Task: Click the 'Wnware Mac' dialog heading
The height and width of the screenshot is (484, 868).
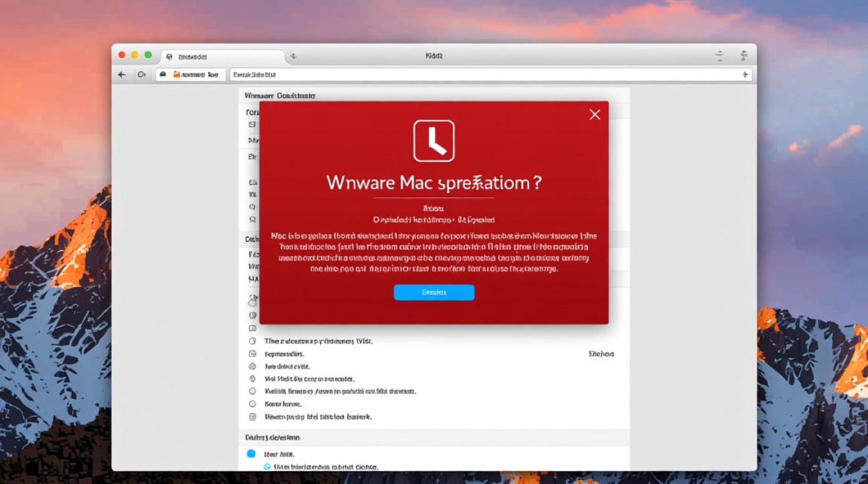Action: (x=434, y=183)
